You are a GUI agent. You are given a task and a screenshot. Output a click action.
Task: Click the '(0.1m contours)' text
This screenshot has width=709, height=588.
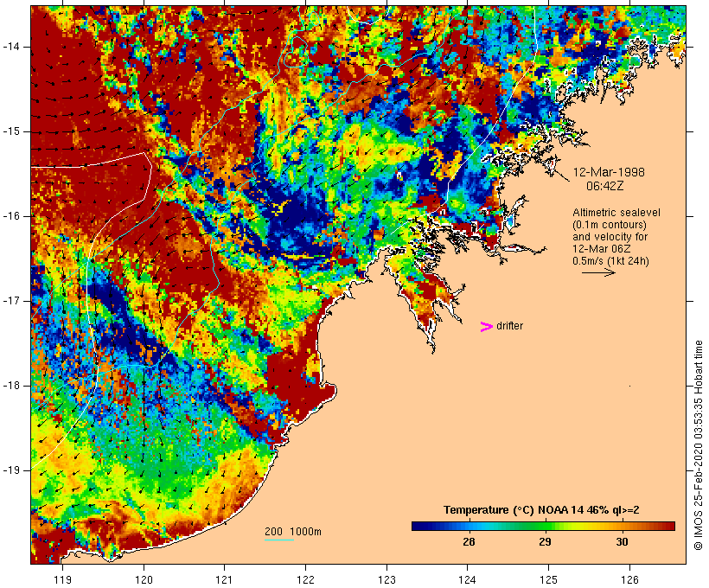[x=609, y=225]
